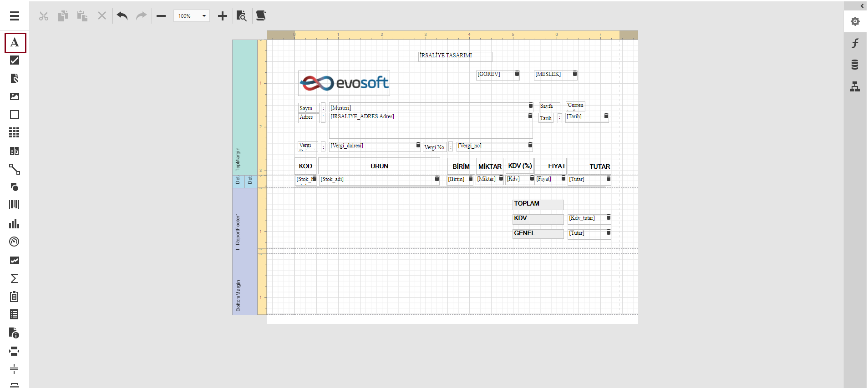Click the Zoom In plus button
The image size is (868, 388).
click(x=222, y=16)
